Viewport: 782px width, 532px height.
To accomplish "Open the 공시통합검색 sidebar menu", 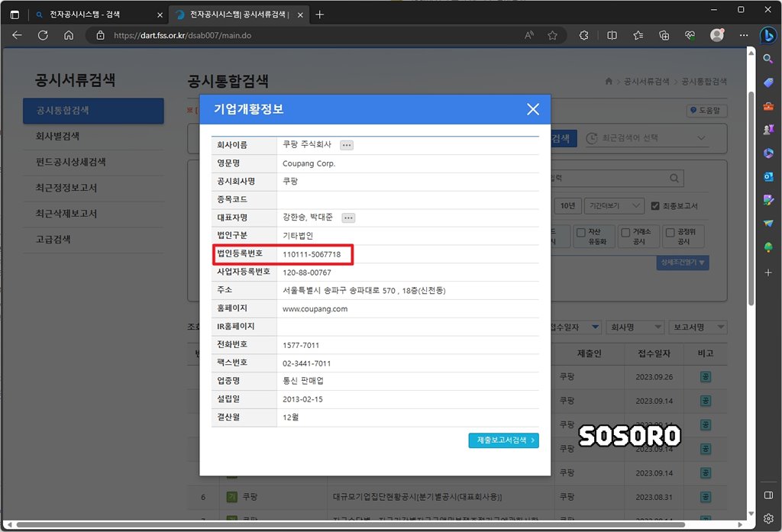I will point(93,111).
